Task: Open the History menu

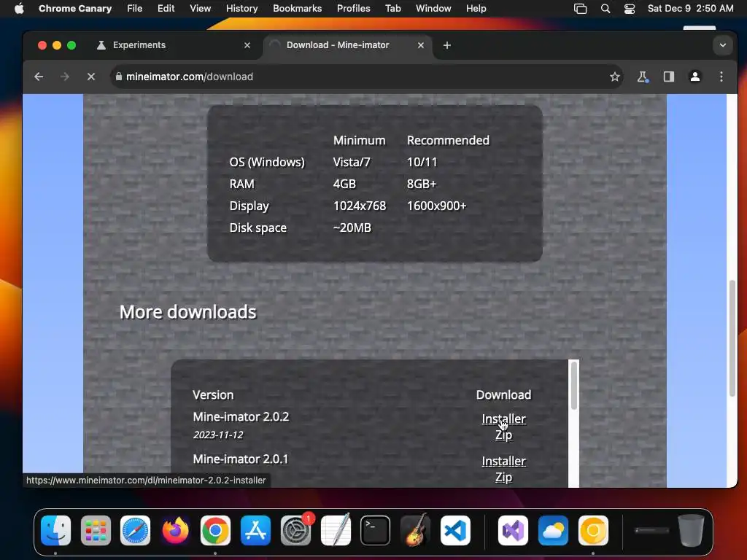Action: (241, 9)
